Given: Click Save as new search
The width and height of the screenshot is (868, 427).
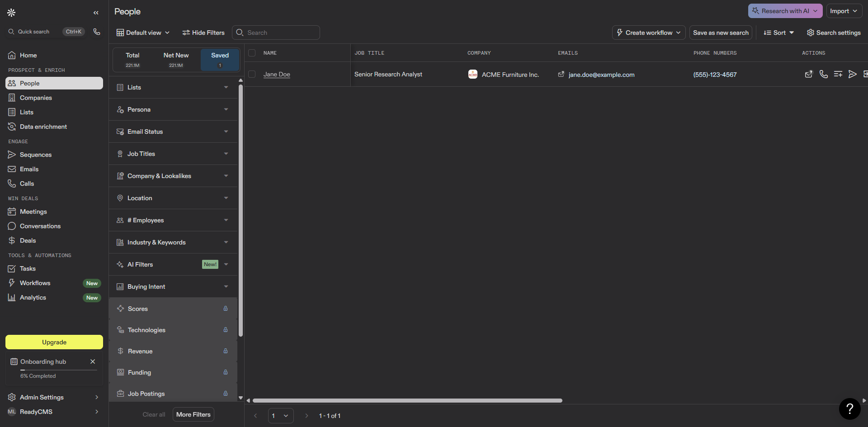Looking at the screenshot, I should [721, 33].
